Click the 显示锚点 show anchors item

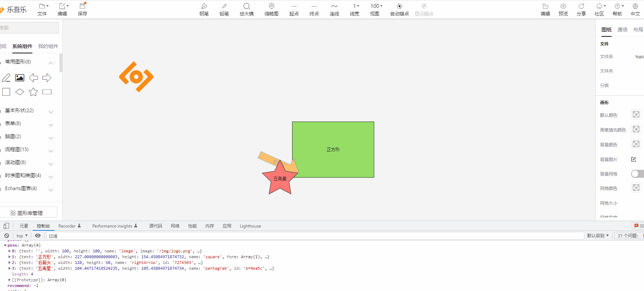424,10
